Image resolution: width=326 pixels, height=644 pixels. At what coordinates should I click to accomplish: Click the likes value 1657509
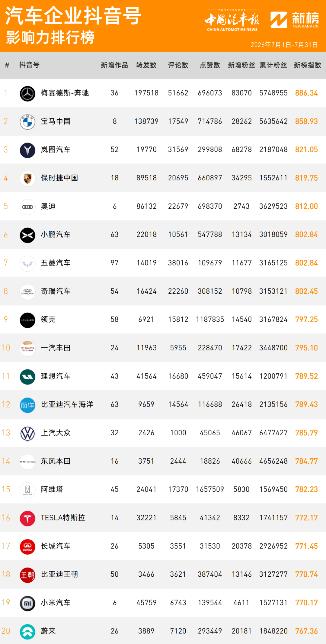tap(210, 489)
